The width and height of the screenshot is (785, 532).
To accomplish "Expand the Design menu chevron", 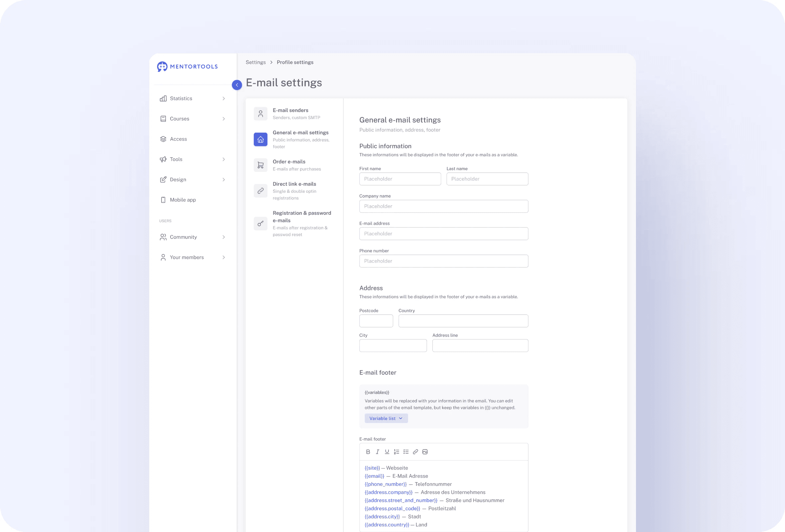I will (224, 180).
